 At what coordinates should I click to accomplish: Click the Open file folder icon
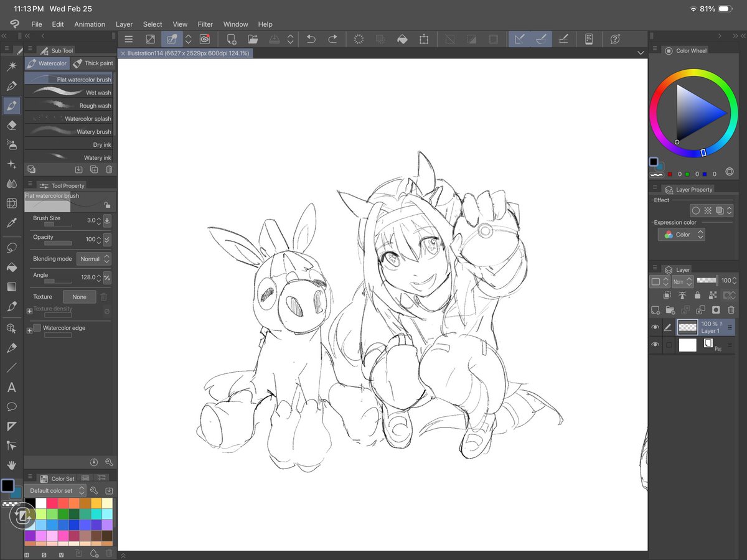[253, 39]
